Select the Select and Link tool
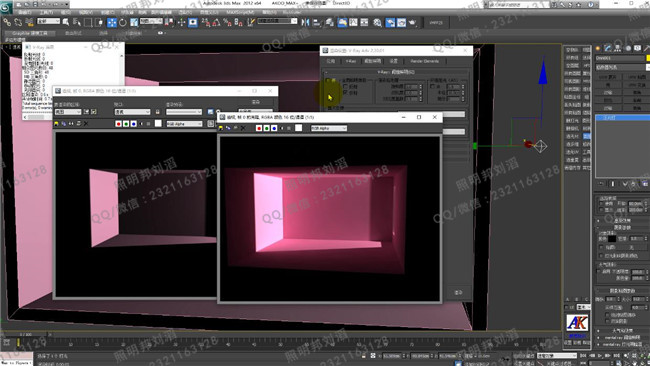Image resolution: width=650 pixels, height=366 pixels. coord(7,22)
